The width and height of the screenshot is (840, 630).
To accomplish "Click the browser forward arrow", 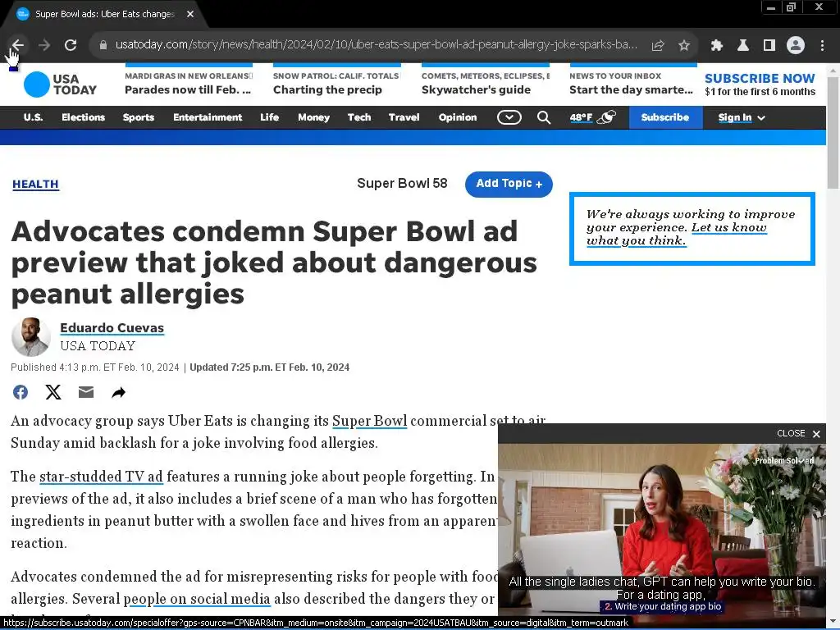I will pos(44,45).
